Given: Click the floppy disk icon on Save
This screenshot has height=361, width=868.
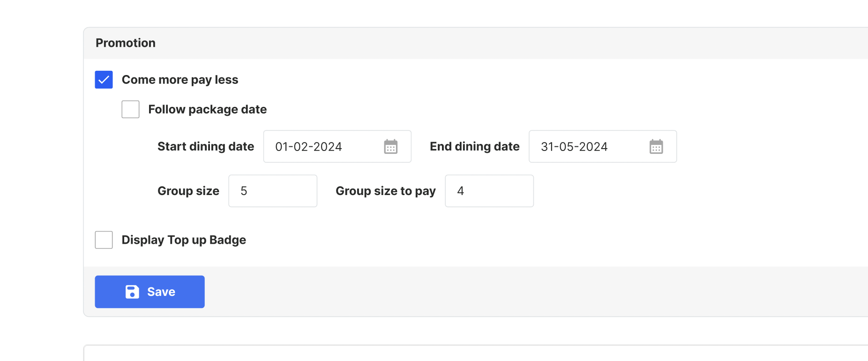Looking at the screenshot, I should pyautogui.click(x=132, y=292).
